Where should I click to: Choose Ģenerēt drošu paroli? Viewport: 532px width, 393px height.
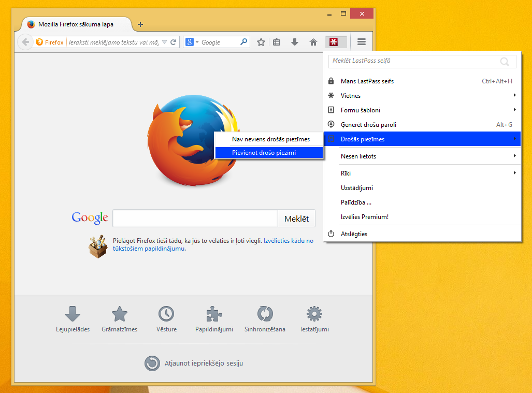422,124
